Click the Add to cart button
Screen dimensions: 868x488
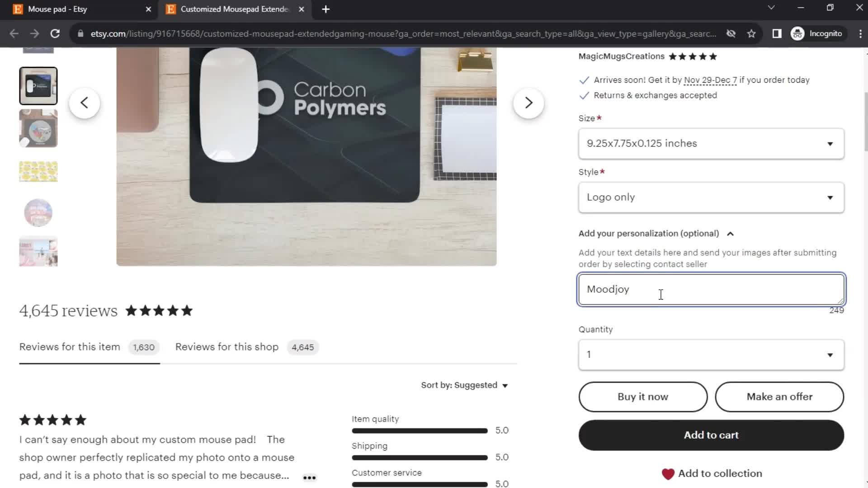point(711,434)
